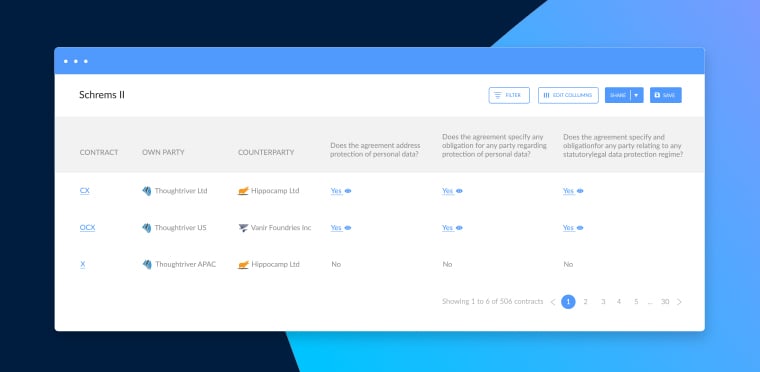Go to previous page with left chevron
The image size is (760, 372).
[553, 302]
